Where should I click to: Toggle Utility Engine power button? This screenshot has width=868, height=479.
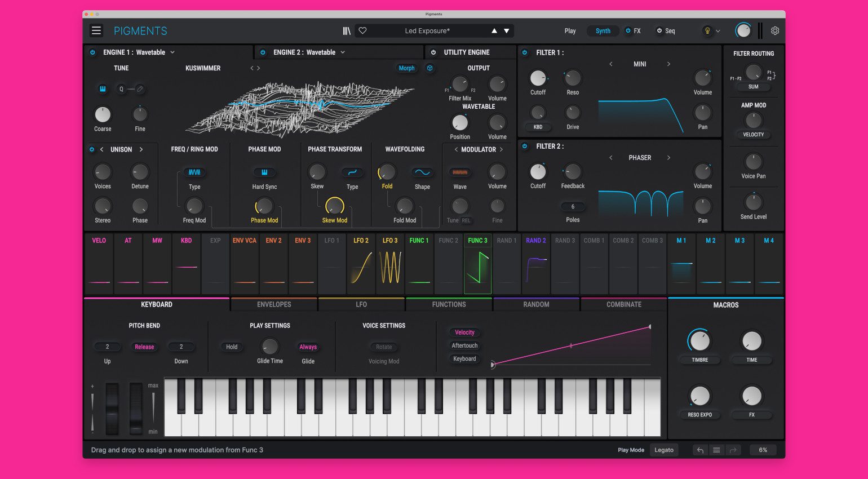point(433,52)
